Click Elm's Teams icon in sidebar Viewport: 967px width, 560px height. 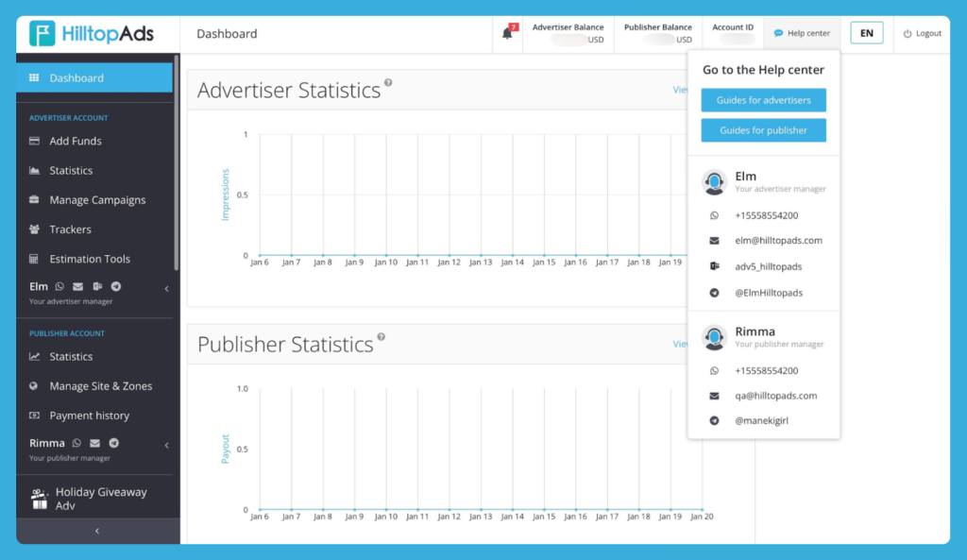coord(96,286)
